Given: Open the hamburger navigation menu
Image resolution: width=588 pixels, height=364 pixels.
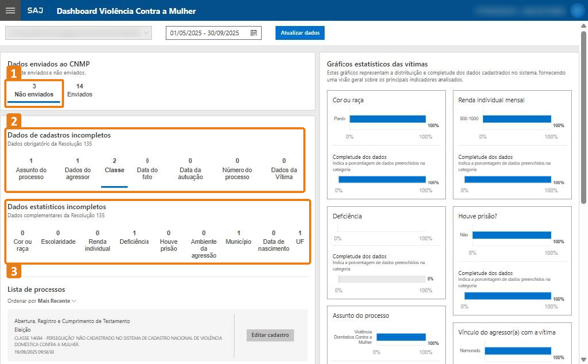Looking at the screenshot, I should [10, 10].
